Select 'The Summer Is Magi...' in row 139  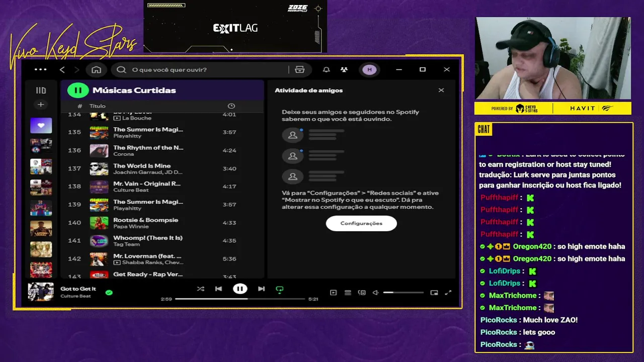click(148, 202)
